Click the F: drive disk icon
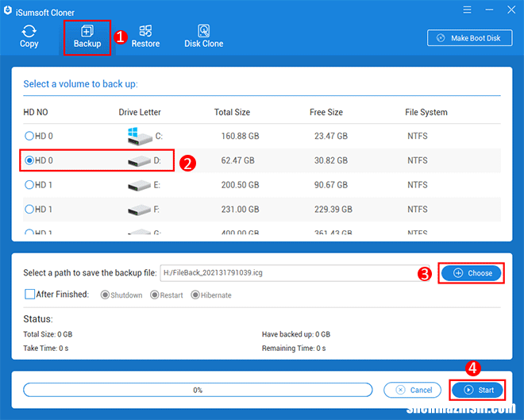This screenshot has width=524, height=420. [139, 210]
